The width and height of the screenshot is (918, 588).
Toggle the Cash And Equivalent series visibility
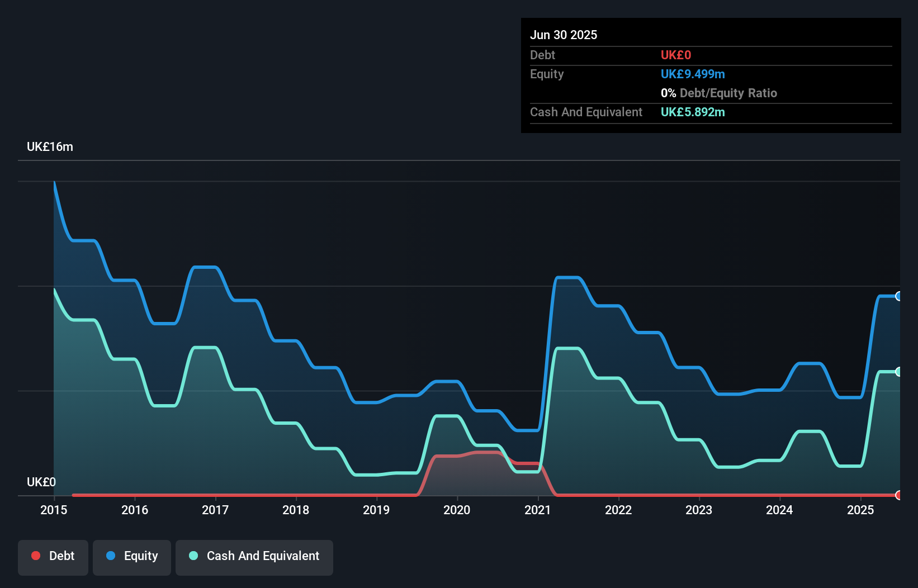[254, 557]
